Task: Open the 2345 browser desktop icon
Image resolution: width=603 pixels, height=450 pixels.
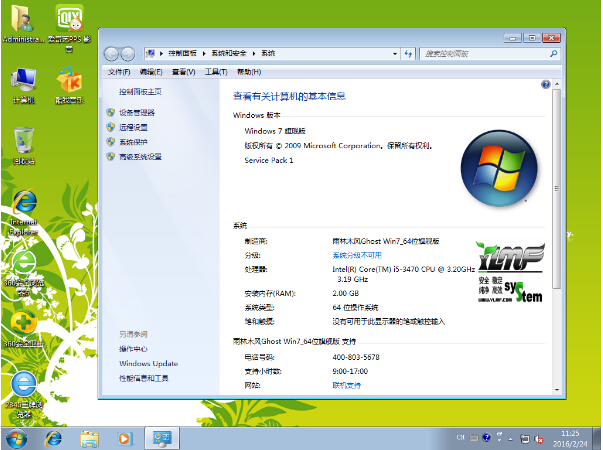Action: (x=24, y=394)
